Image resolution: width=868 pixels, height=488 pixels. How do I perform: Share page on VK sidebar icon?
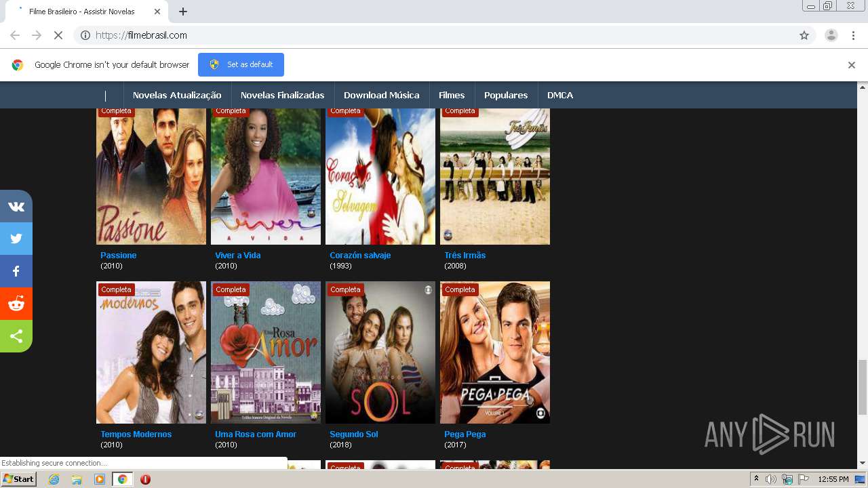(16, 207)
